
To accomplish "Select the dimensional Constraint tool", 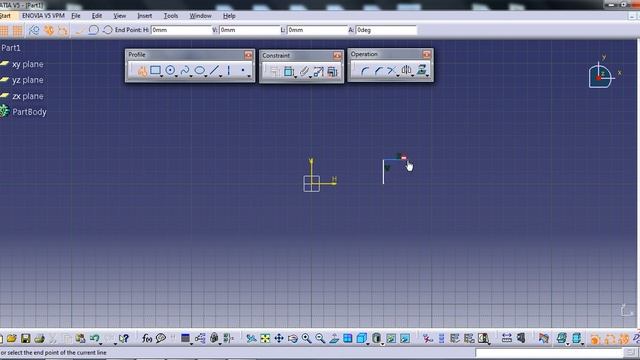I will (289, 71).
